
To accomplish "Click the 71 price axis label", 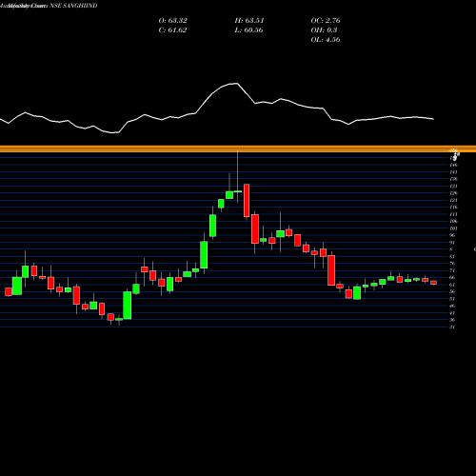I will click(452, 270).
